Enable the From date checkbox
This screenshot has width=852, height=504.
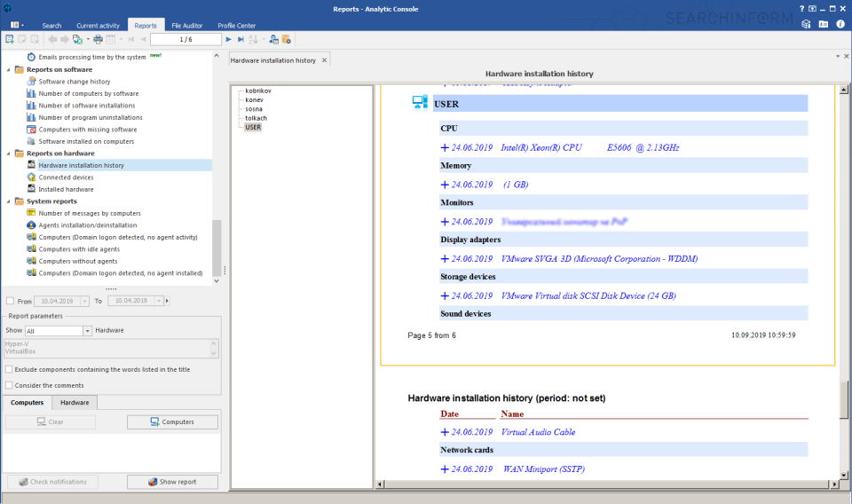(10, 302)
